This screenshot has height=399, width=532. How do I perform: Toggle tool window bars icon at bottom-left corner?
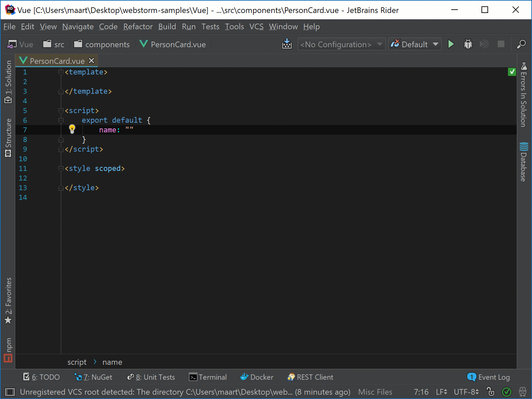point(10,392)
